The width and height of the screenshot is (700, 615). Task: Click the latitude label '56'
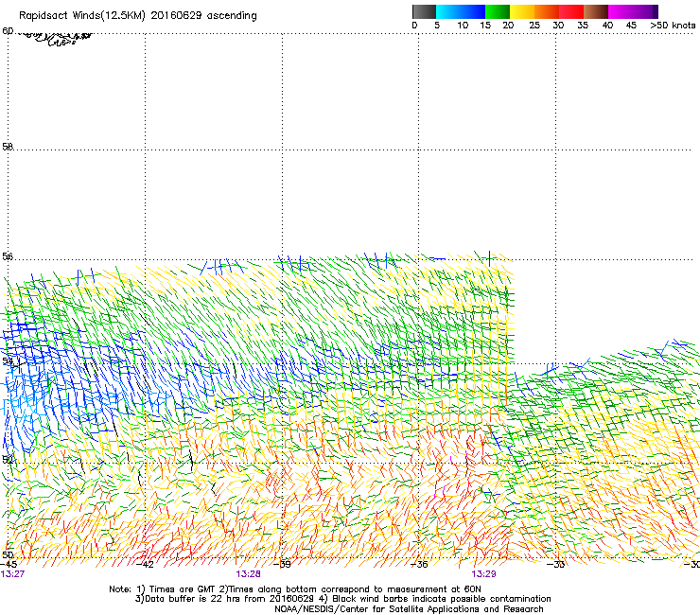tap(8, 256)
